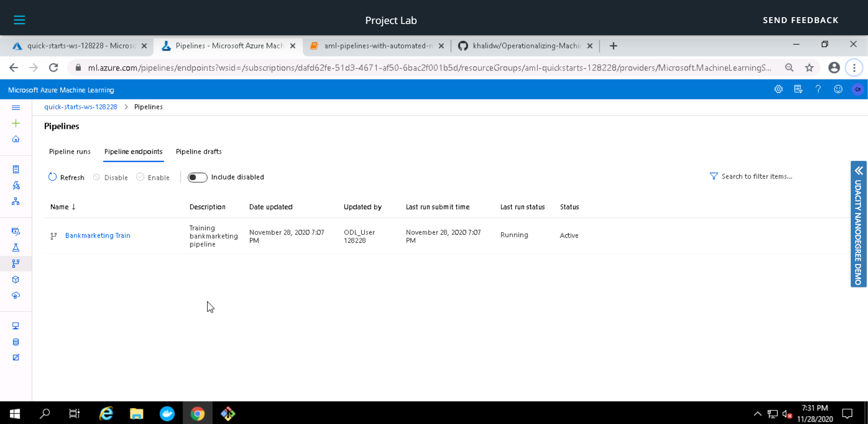Open Experiments flask icon in sidebar
This screenshot has width=868, height=424.
(x=16, y=248)
